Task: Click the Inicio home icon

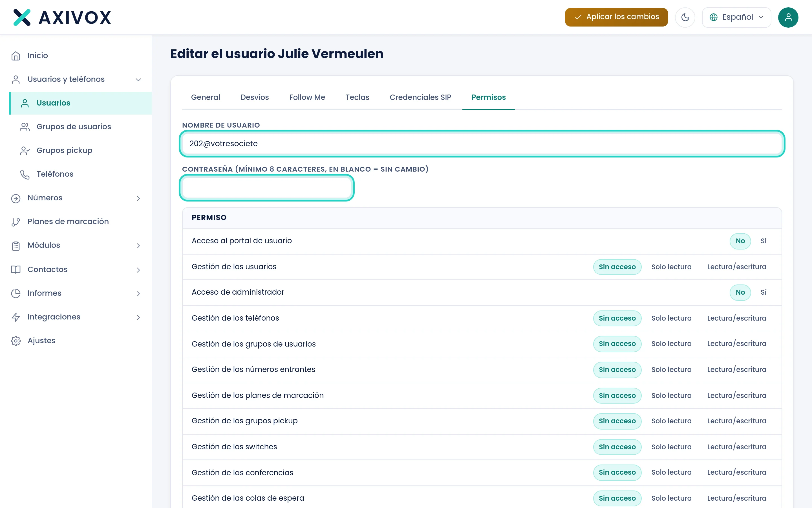Action: pos(16,55)
